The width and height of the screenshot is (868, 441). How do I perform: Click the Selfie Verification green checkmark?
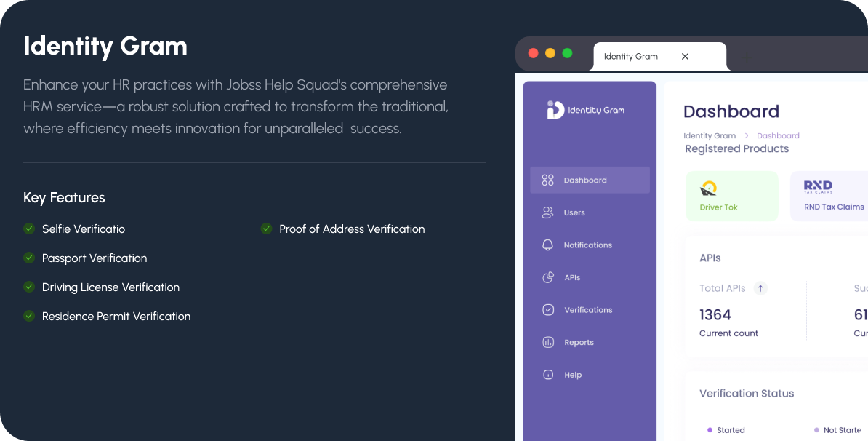pyautogui.click(x=29, y=229)
